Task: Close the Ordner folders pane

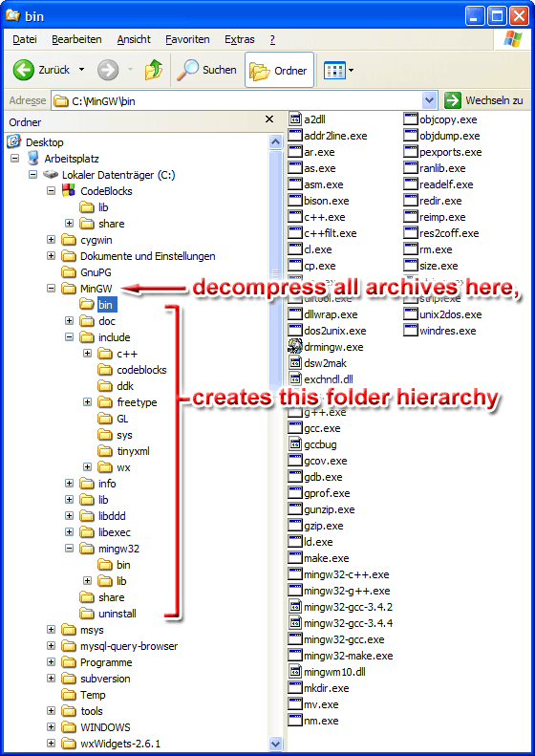Action: [x=269, y=119]
